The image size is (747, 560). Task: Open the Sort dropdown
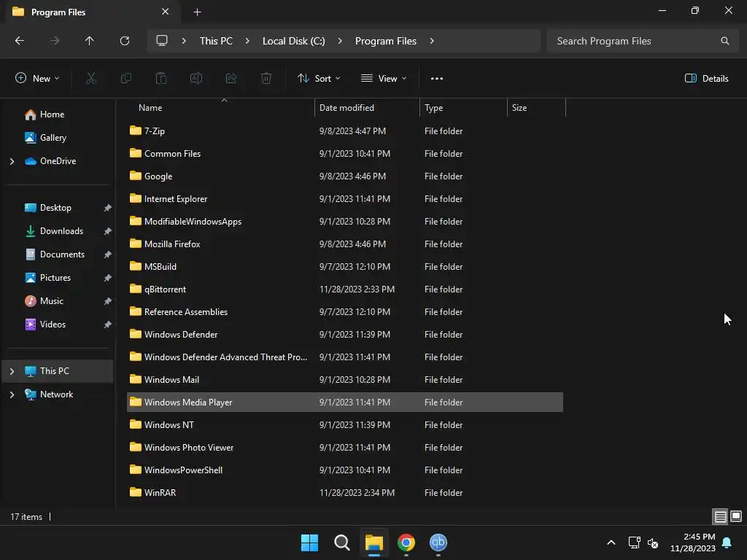pyautogui.click(x=319, y=79)
